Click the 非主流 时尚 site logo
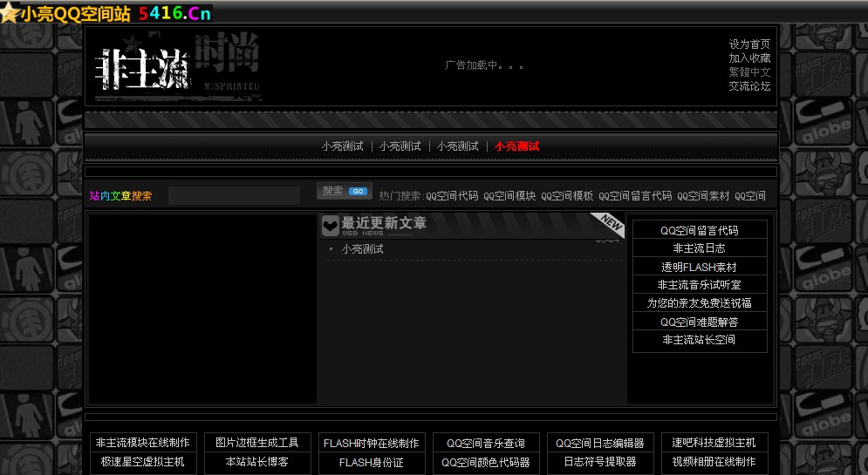This screenshot has height=475, width=868. tap(177, 67)
